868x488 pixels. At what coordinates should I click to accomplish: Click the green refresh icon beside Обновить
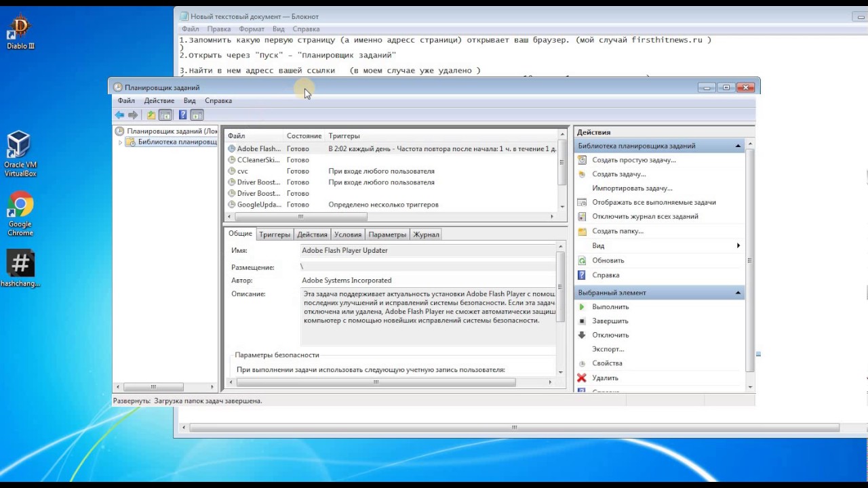pyautogui.click(x=582, y=260)
